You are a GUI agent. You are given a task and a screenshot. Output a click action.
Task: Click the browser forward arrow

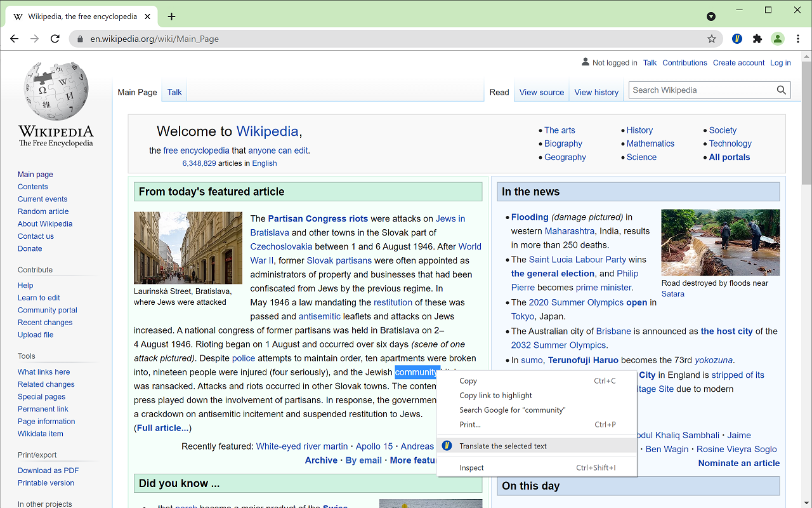pyautogui.click(x=34, y=39)
